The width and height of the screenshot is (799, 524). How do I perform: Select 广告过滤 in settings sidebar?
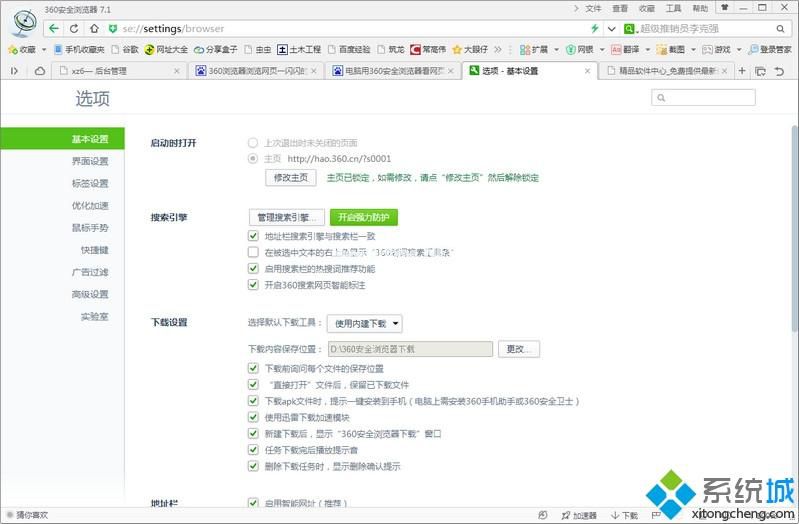coord(90,272)
